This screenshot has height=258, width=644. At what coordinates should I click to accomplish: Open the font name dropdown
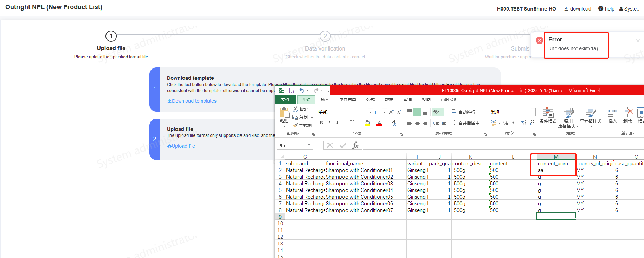pos(370,112)
